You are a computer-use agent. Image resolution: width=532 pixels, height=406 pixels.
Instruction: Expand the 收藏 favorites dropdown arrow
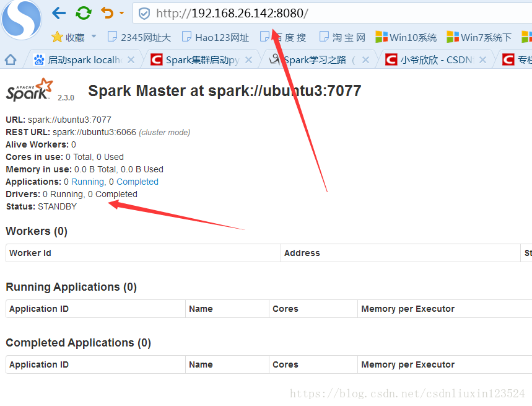(94, 37)
